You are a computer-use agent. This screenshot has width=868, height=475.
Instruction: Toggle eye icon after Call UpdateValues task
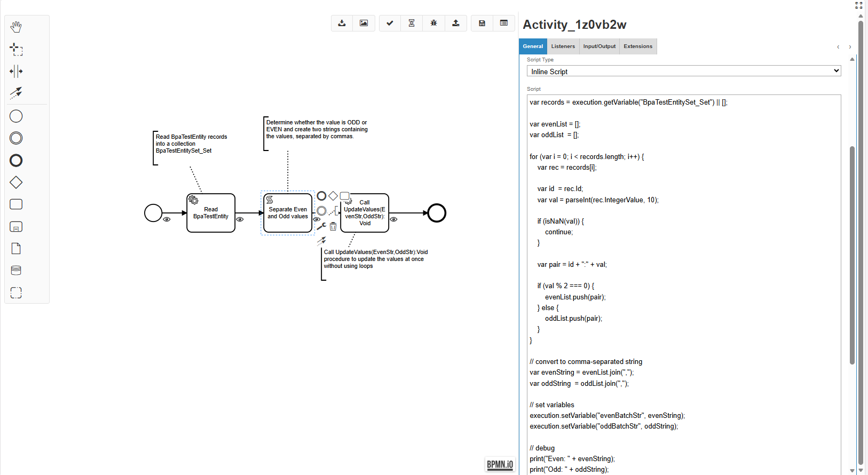393,219
